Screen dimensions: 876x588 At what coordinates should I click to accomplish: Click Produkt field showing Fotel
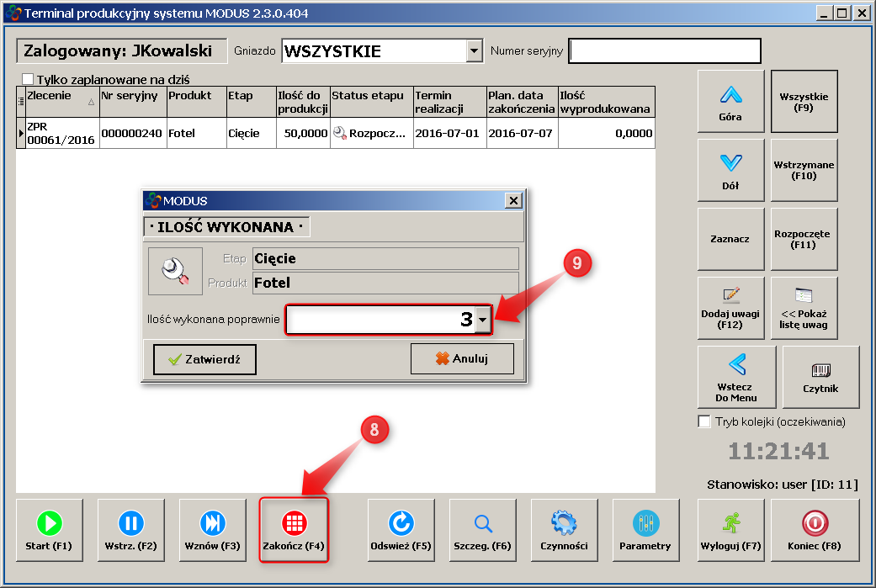pos(385,283)
